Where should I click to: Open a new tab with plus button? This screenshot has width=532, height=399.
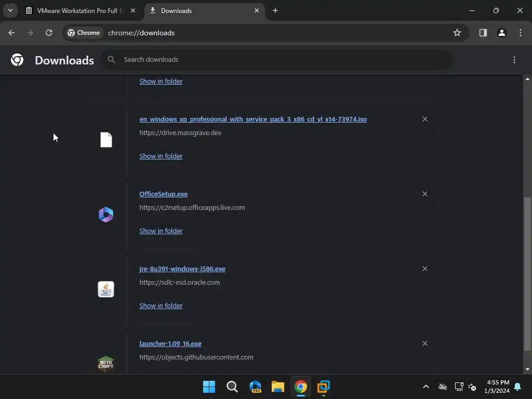pyautogui.click(x=275, y=10)
